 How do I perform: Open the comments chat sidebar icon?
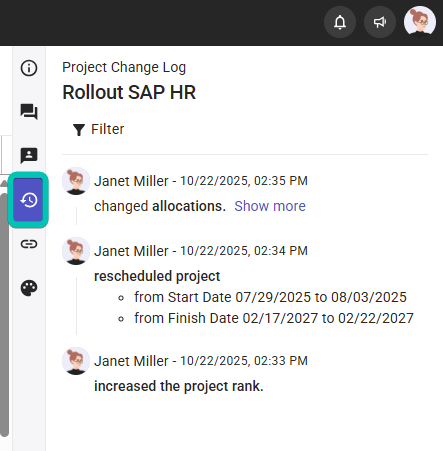[x=29, y=112]
